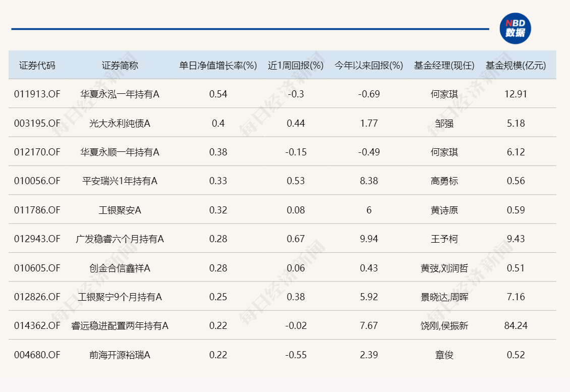This screenshot has width=570, height=392.
Task: Click the 今年以来回报(%) column header
Action: click(x=369, y=66)
